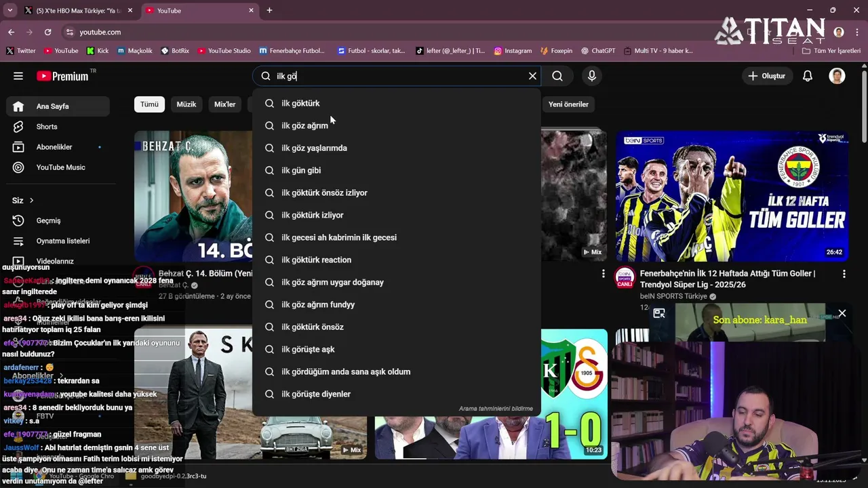Close the YouTube browser tab
This screenshot has height=488, width=868.
point(251,10)
